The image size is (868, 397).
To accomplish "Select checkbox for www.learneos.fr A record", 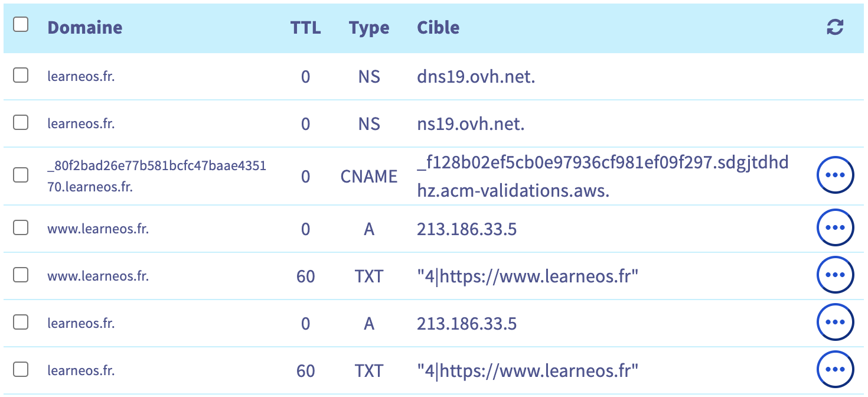I will click(x=21, y=227).
